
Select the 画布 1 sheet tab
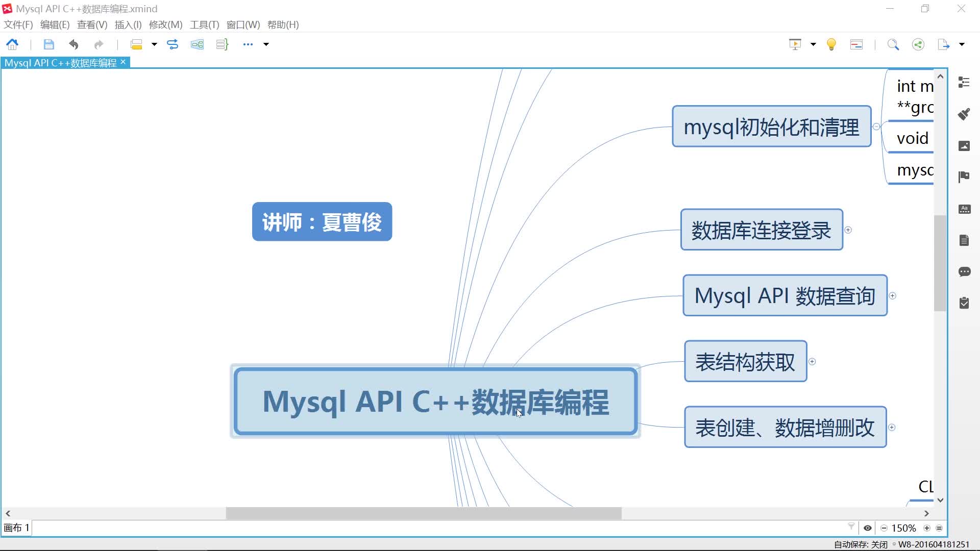point(17,528)
